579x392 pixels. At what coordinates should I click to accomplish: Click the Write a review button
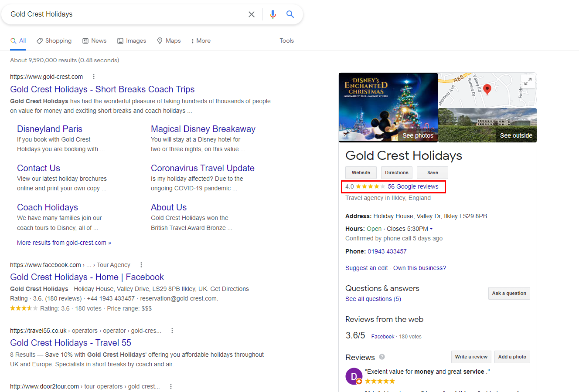(x=471, y=357)
